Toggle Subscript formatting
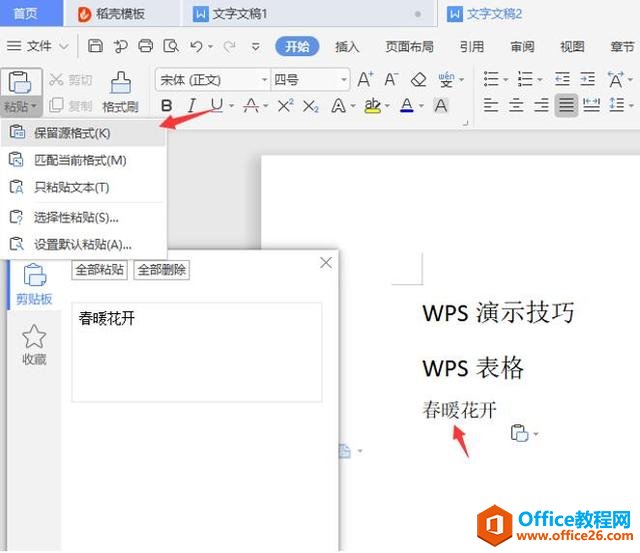This screenshot has width=640, height=553. [x=311, y=107]
